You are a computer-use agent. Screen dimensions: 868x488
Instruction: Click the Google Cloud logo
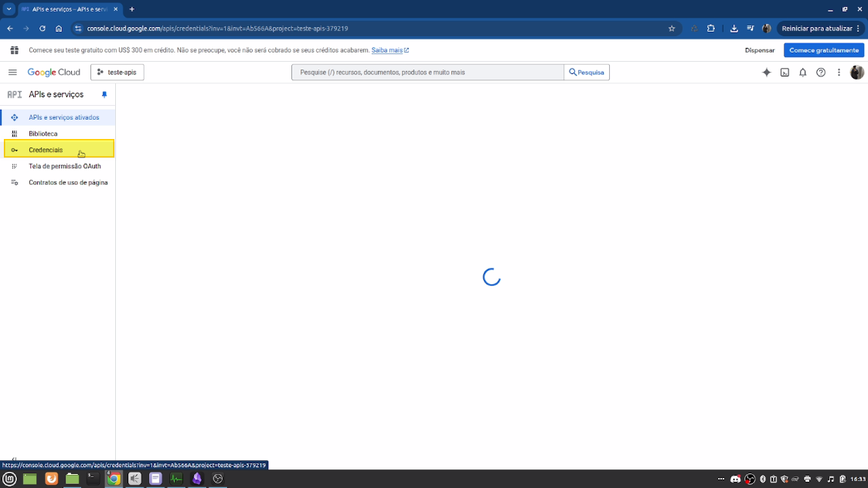pos(53,72)
